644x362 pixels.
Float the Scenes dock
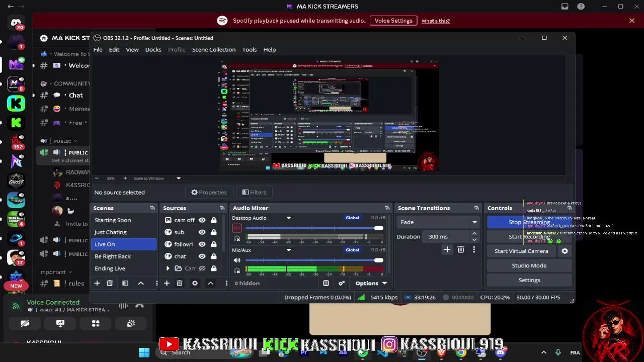click(x=152, y=208)
